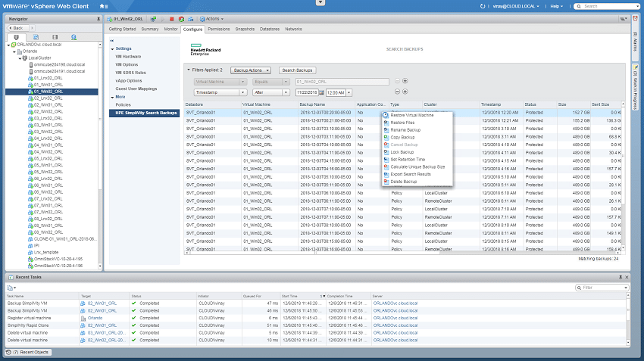This screenshot has height=361, width=644.
Task: Switch to Hosts and Clusters navigator tab
Action: 17,37
